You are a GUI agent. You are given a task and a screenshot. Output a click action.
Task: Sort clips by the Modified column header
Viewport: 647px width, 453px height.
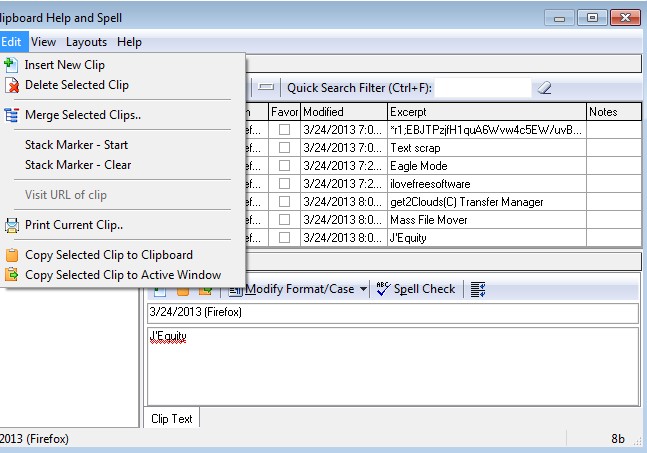click(343, 112)
